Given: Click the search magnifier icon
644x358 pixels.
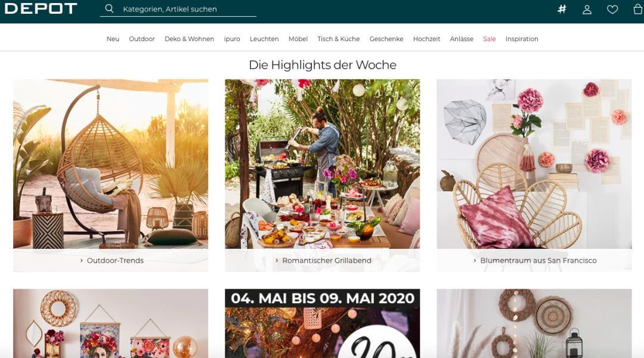Looking at the screenshot, I should 109,8.
